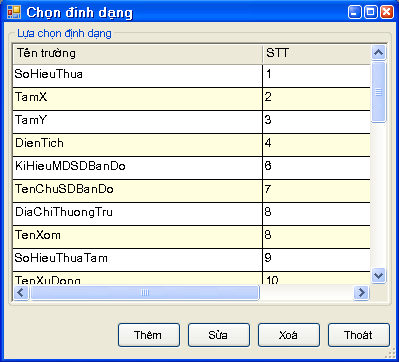Viewport: 399px width, 362px height.
Task: Click the Sửa button
Action: pyautogui.click(x=219, y=335)
